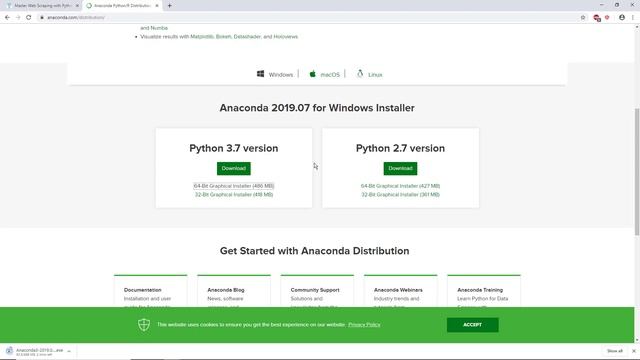Screen dimensions: 640x360
Task: Select the Anaconda Python/R Distribution tab
Action: pos(122,6)
